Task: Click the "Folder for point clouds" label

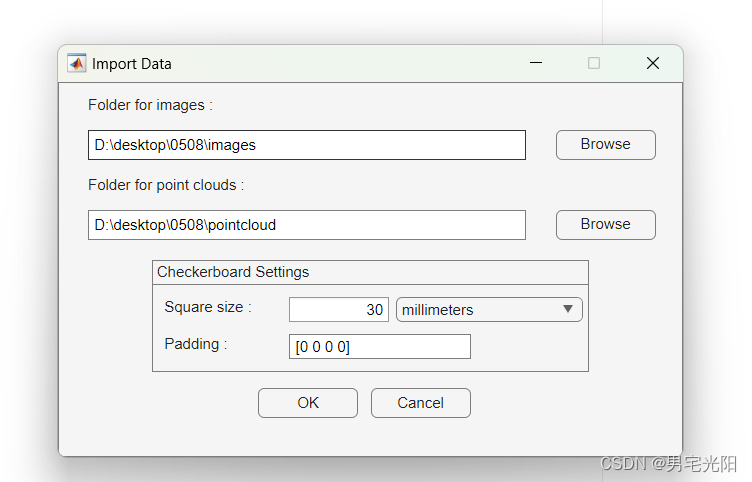Action: click(x=166, y=185)
